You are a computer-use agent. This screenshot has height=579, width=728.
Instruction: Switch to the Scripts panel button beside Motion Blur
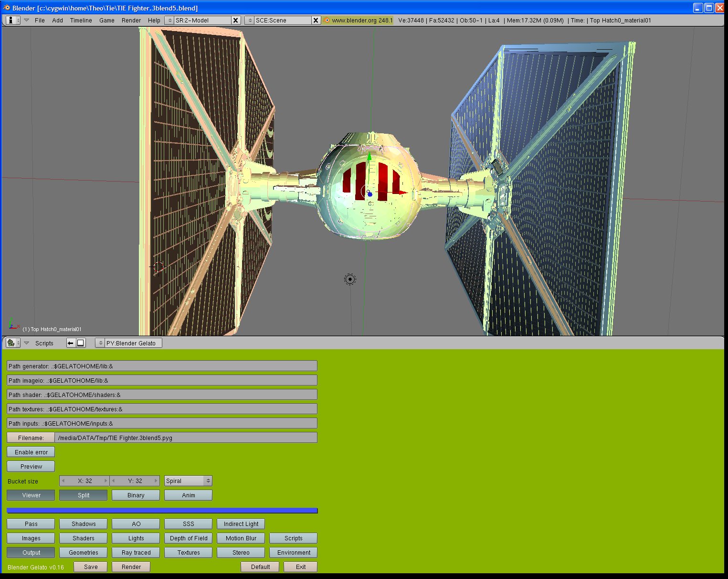point(294,538)
